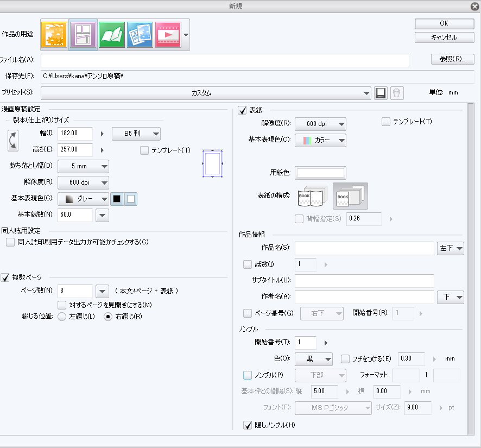Viewport: 481px width, 448px height.
Task: Click the 作者名 input field
Action: click(x=364, y=297)
